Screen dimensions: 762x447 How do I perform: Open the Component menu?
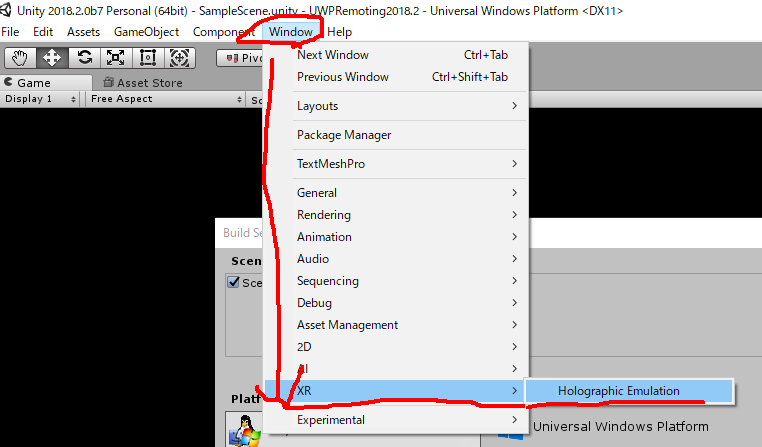[224, 32]
